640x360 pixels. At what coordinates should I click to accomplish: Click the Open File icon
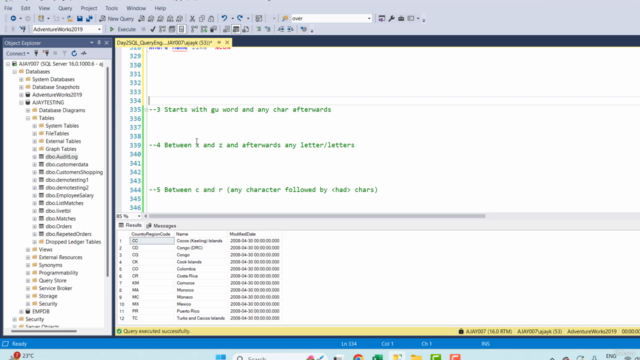click(x=70, y=18)
